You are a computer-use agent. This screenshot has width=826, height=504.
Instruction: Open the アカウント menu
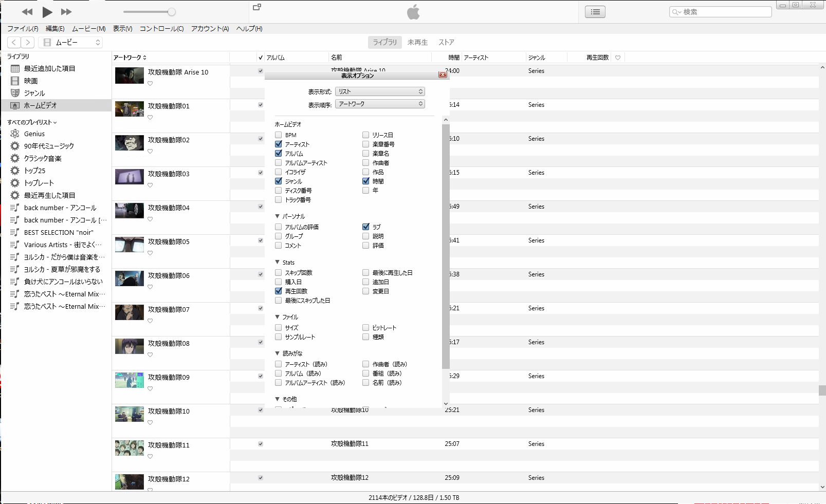(x=210, y=29)
